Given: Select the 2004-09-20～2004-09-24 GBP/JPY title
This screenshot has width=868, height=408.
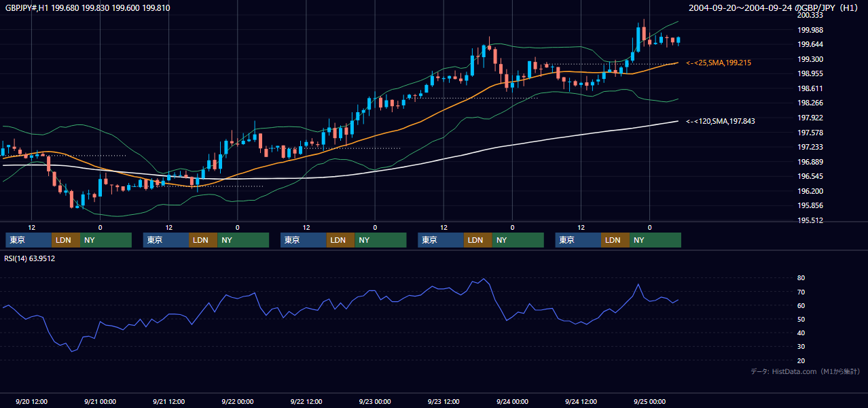Looking at the screenshot, I should coord(774,8).
